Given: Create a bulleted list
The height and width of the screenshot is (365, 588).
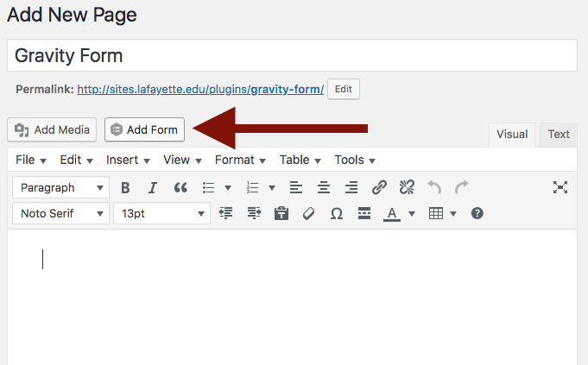Looking at the screenshot, I should point(208,187).
